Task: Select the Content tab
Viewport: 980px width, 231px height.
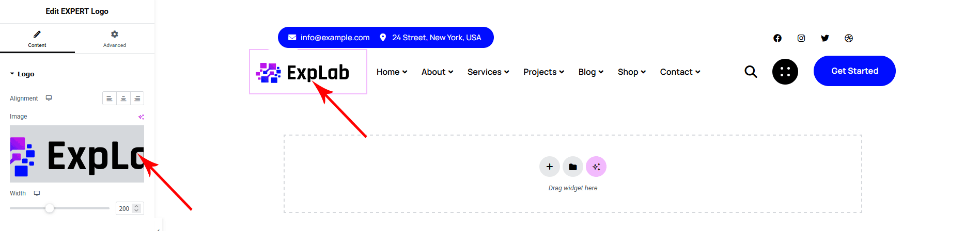Action: (x=37, y=39)
